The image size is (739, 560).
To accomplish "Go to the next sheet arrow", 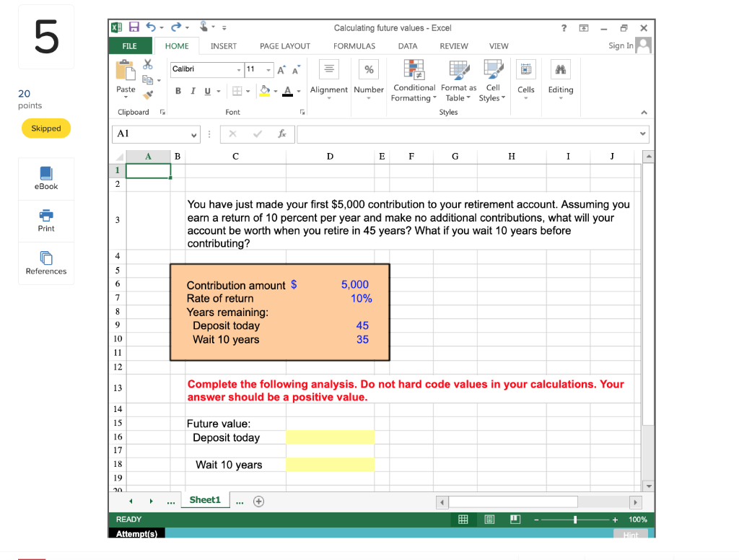I will click(152, 501).
